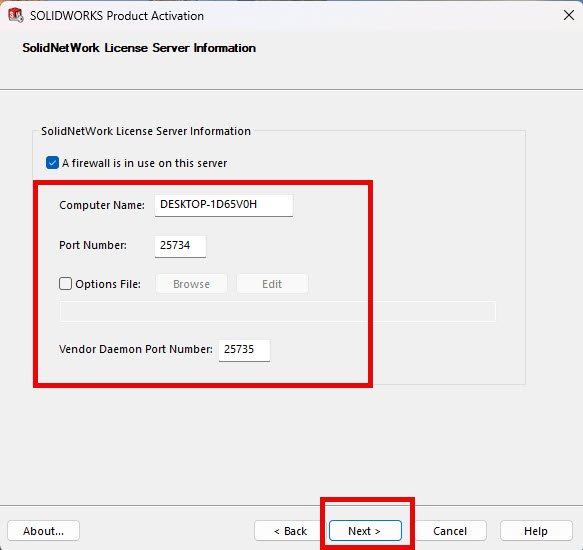The height and width of the screenshot is (550, 583).
Task: Click the Computer Name input field
Action: tap(224, 205)
